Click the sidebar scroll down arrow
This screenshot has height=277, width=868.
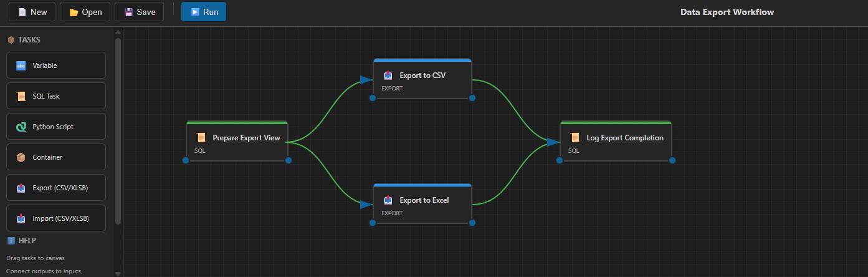point(118,273)
